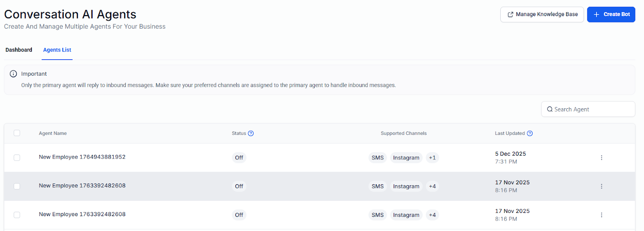This screenshot has height=231, width=644.
Task: Focus the Search Agent input field
Action: pos(592,109)
